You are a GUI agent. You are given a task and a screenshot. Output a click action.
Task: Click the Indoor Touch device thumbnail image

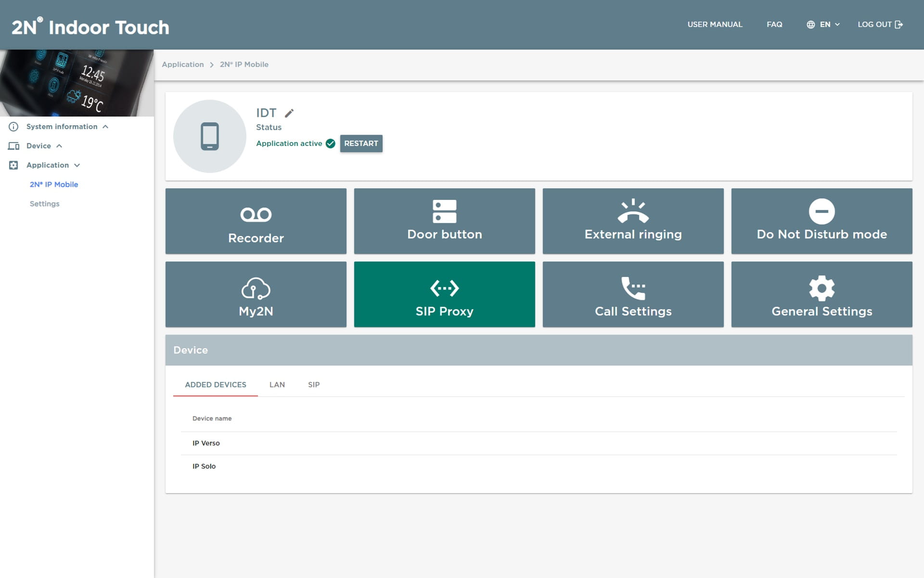click(x=77, y=83)
